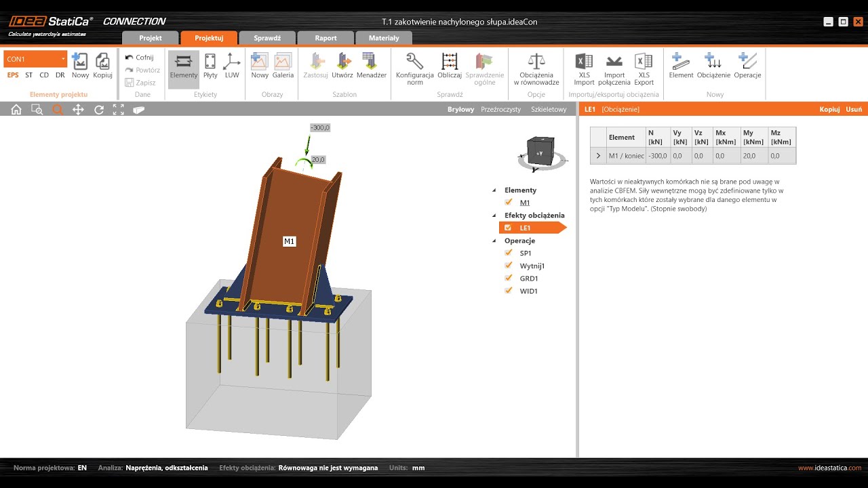The height and width of the screenshot is (488, 868).
Task: Create a new image with Nowy in Obrazy
Action: pos(260,62)
